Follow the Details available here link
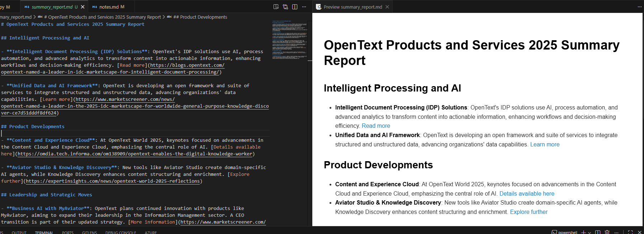 (527, 194)
